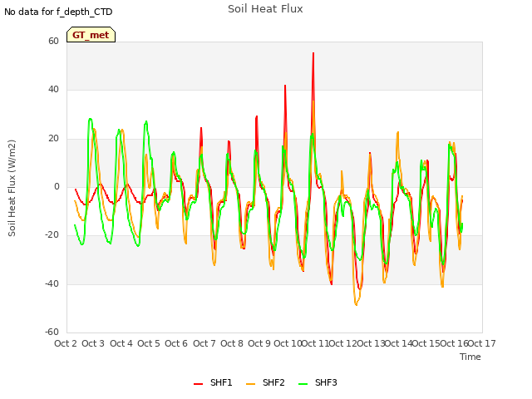Click the -60 y-axis tick label
Image resolution: width=532 pixels, height=399 pixels.
click(52, 332)
